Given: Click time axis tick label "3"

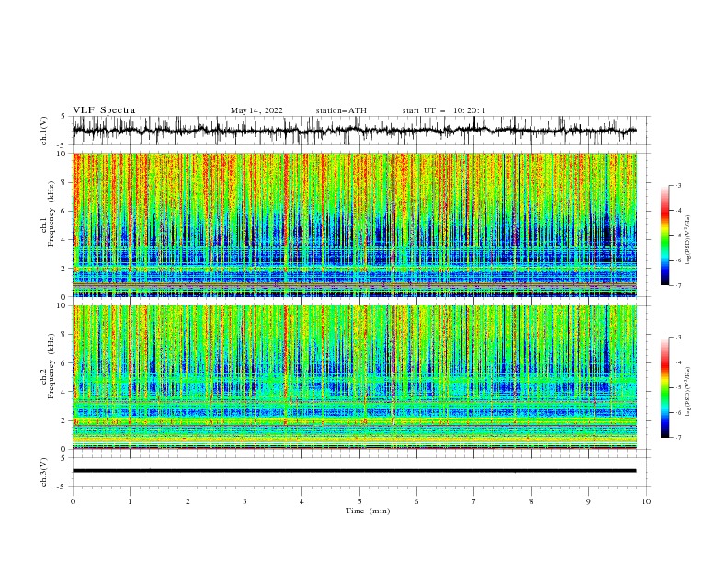Looking at the screenshot, I should click(x=245, y=501).
